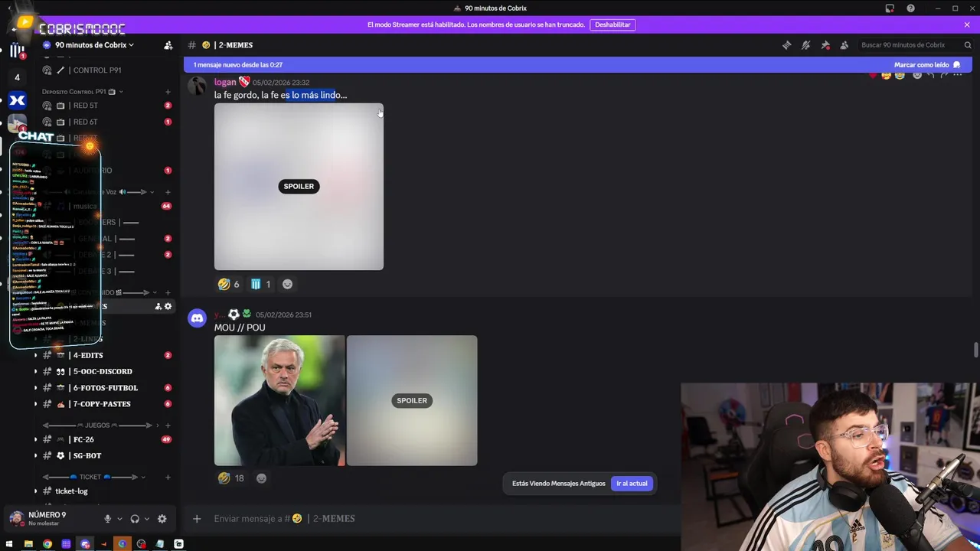Image resolution: width=980 pixels, height=551 pixels.
Task: Add channel to 'Deposito Control P91' category
Action: pos(168,92)
